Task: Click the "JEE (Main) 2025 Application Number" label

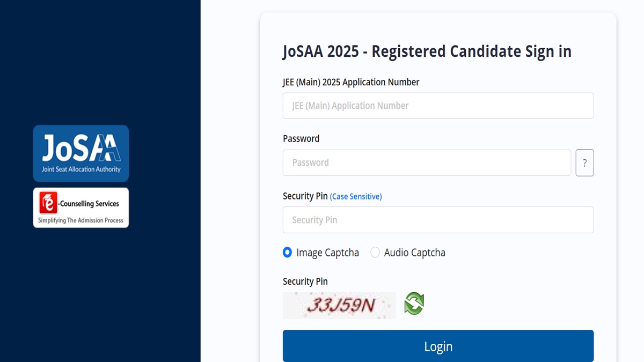Action: [351, 82]
